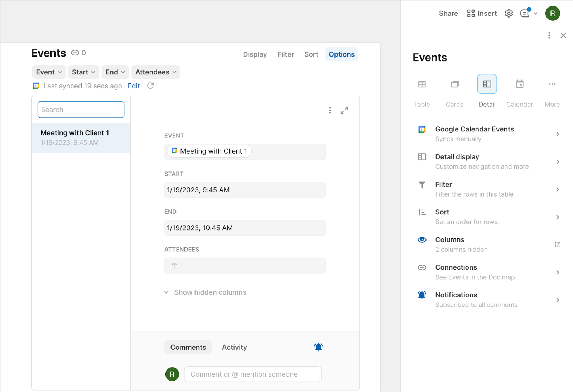Click the refresh sync icon

(150, 86)
